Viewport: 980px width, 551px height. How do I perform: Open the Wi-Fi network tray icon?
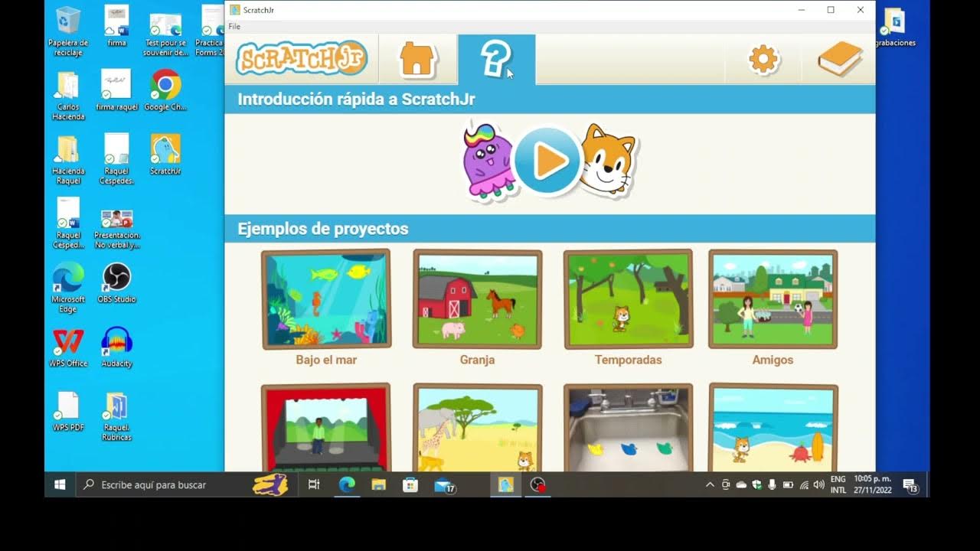804,484
